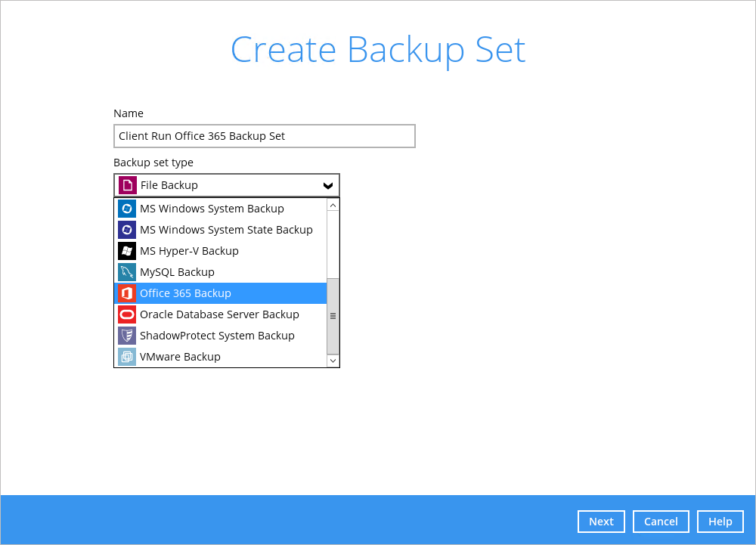756x545 pixels.
Task: Select Oracle Database Server Backup
Action: point(220,314)
